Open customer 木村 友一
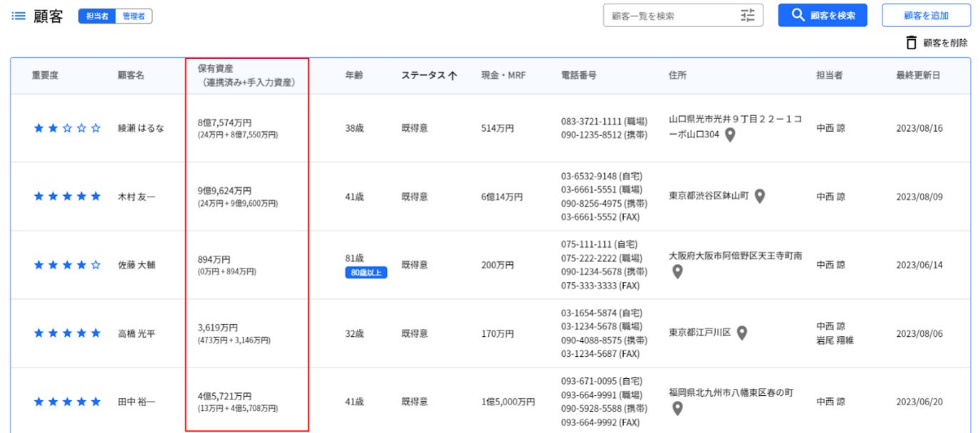This screenshot has height=433, width=980. pos(136,197)
